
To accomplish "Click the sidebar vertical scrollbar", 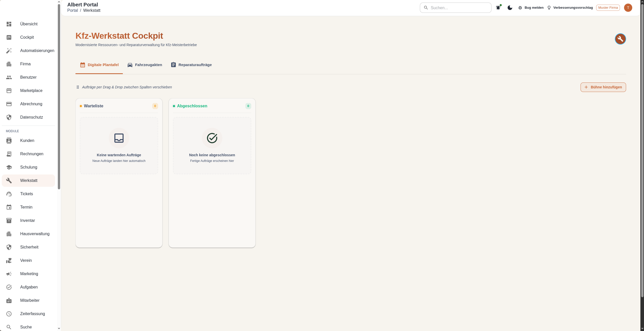I will pos(59,96).
